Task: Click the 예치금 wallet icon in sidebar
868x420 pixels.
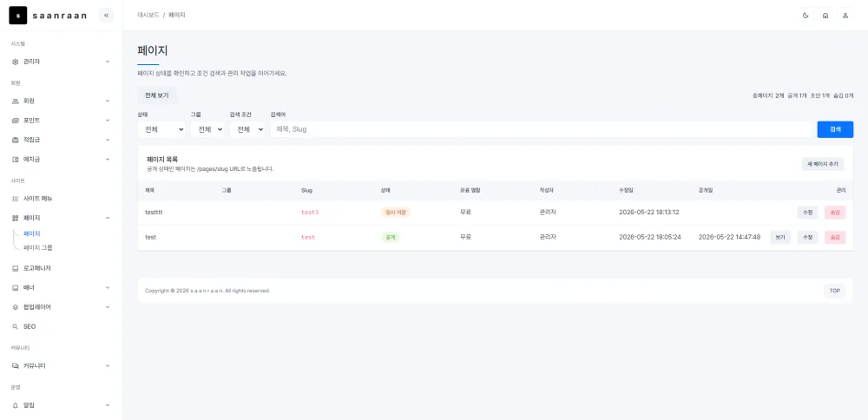Action: tap(16, 160)
